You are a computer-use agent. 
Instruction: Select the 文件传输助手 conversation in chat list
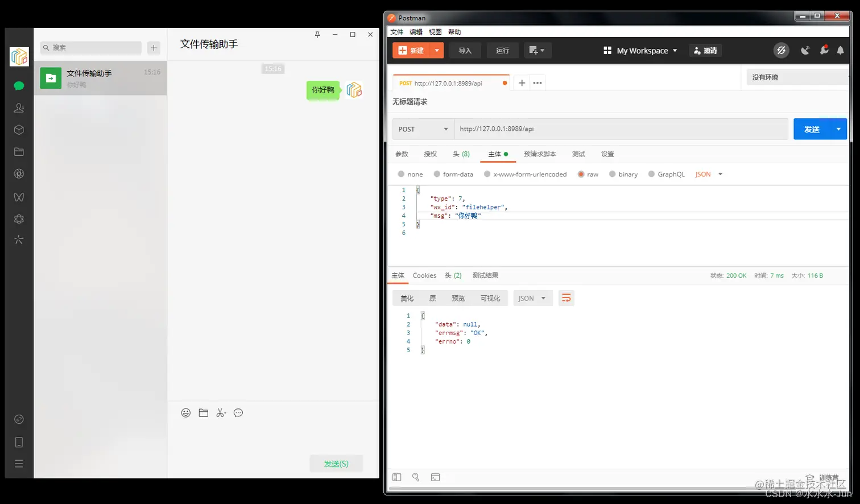pyautogui.click(x=100, y=78)
